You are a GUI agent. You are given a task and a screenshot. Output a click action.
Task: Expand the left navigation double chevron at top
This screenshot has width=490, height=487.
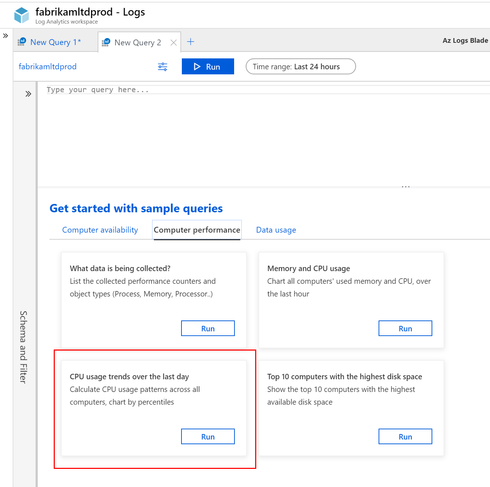click(x=5, y=36)
